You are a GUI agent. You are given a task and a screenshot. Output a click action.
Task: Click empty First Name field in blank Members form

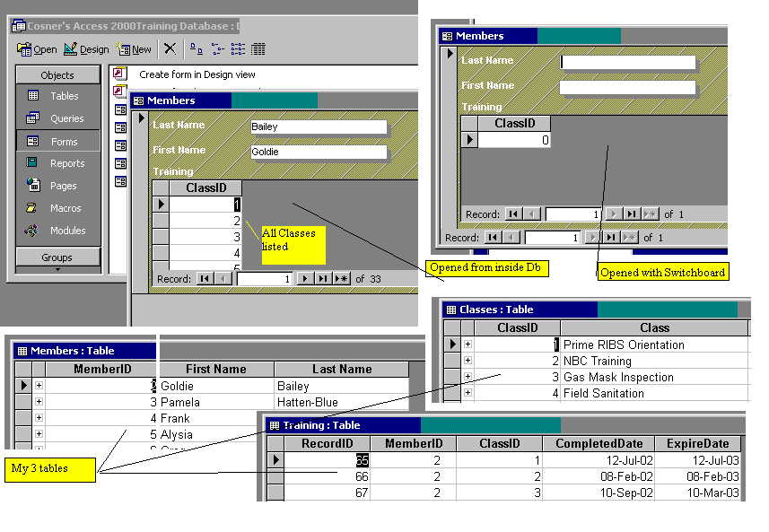628,87
